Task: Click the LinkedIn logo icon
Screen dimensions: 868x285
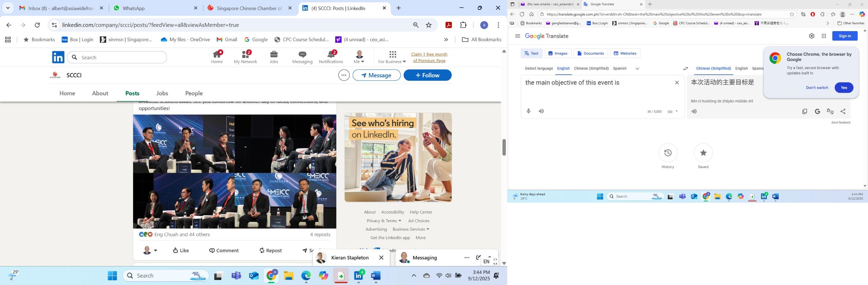Action: [x=58, y=57]
